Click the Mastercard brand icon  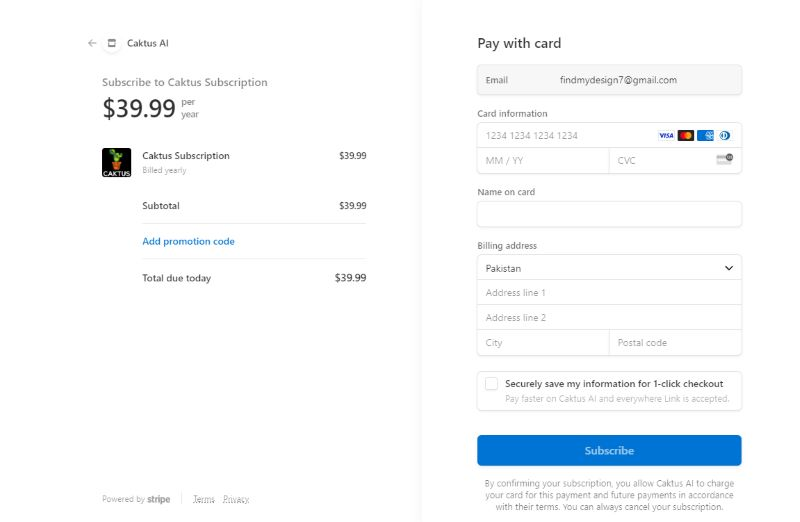tap(686, 136)
